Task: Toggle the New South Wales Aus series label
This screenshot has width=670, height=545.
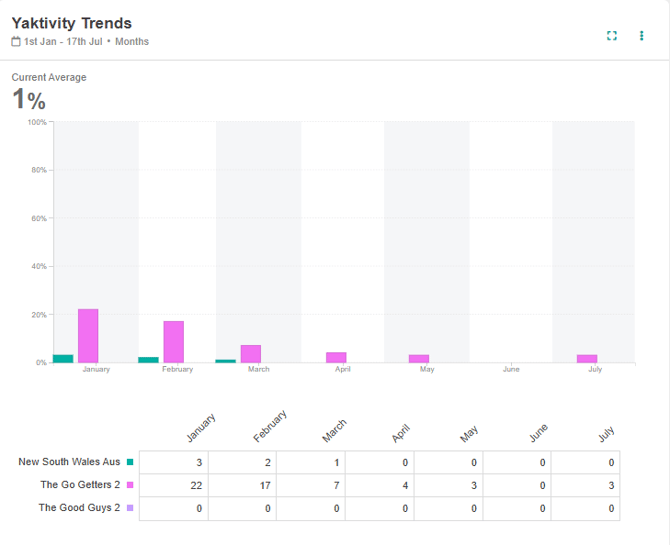Action: click(x=69, y=462)
